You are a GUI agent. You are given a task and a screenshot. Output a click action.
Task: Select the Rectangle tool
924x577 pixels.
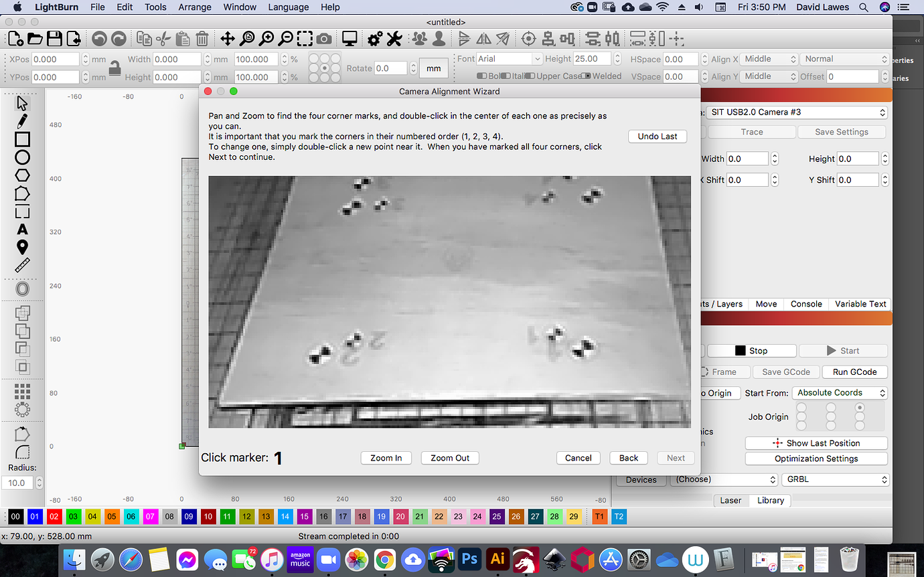pyautogui.click(x=22, y=139)
